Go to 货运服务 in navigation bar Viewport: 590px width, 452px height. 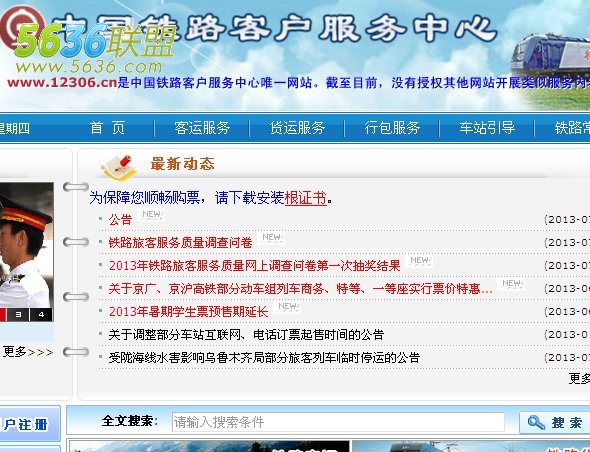pyautogui.click(x=297, y=128)
